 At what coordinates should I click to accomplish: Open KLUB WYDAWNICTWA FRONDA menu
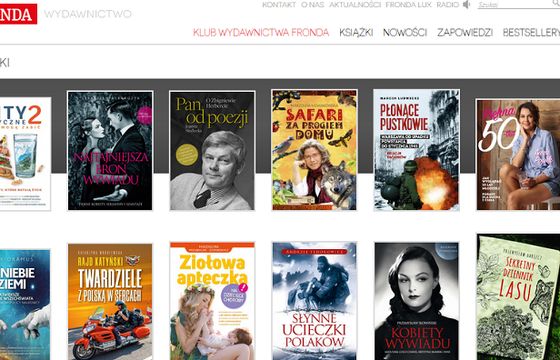tap(261, 32)
